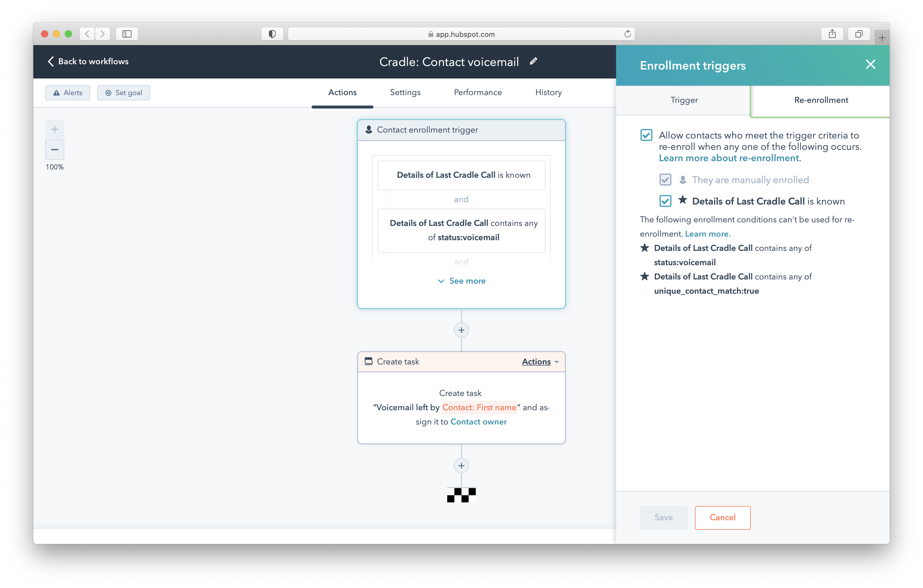This screenshot has width=923, height=588.
Task: Uncheck Allow contacts to re-enroll checkbox
Action: pos(646,135)
